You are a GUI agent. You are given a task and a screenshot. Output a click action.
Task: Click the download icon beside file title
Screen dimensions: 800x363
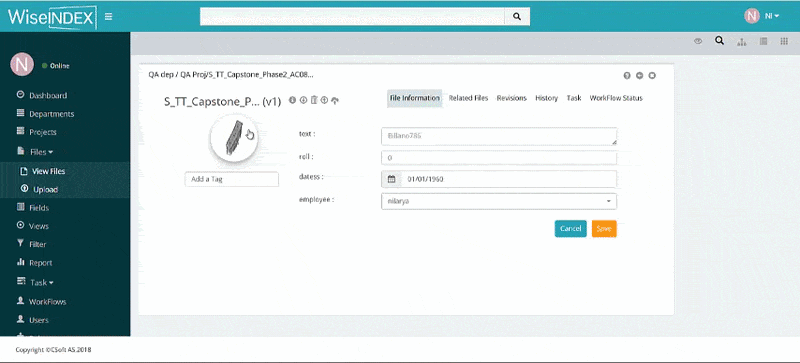click(303, 100)
